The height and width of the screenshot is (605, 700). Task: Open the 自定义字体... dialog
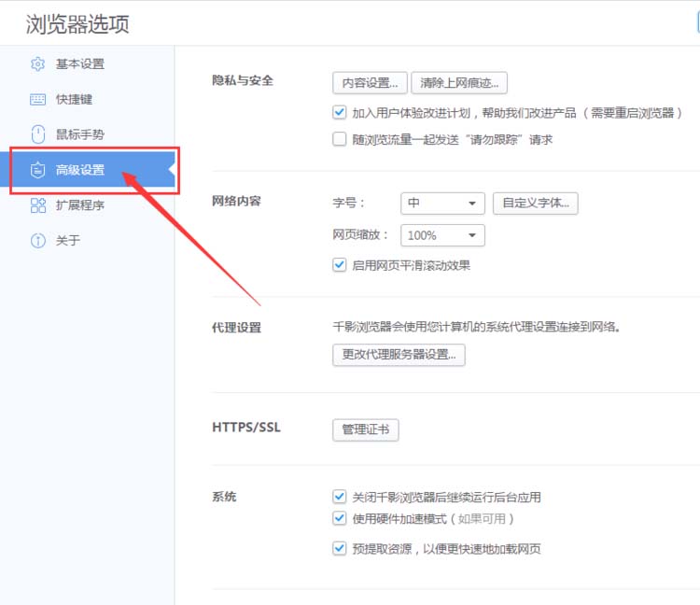click(x=536, y=204)
